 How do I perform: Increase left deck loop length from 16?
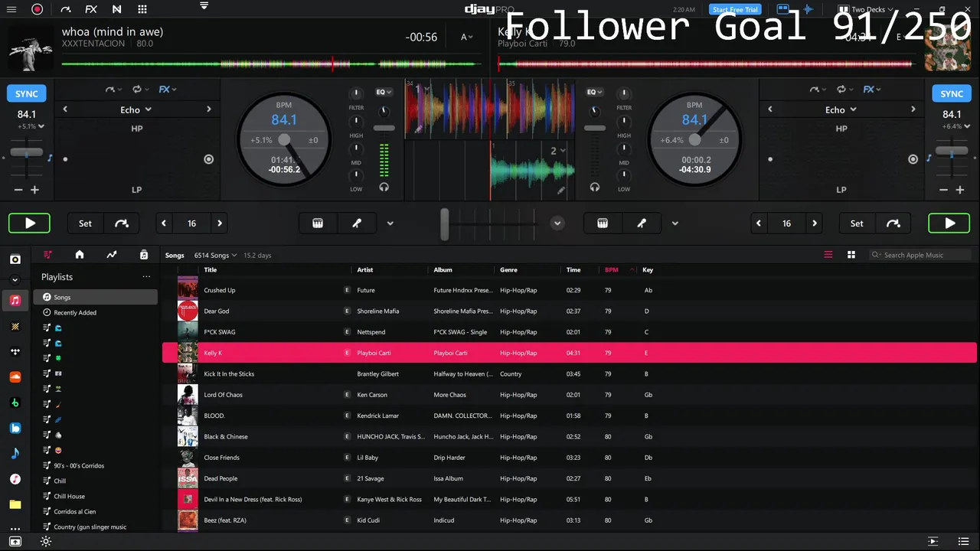[220, 223]
